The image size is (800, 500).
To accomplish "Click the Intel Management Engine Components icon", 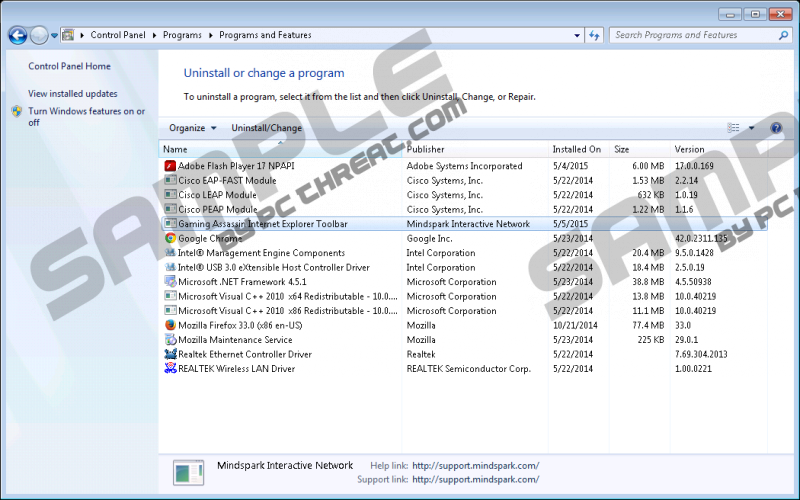I will pyautogui.click(x=170, y=253).
